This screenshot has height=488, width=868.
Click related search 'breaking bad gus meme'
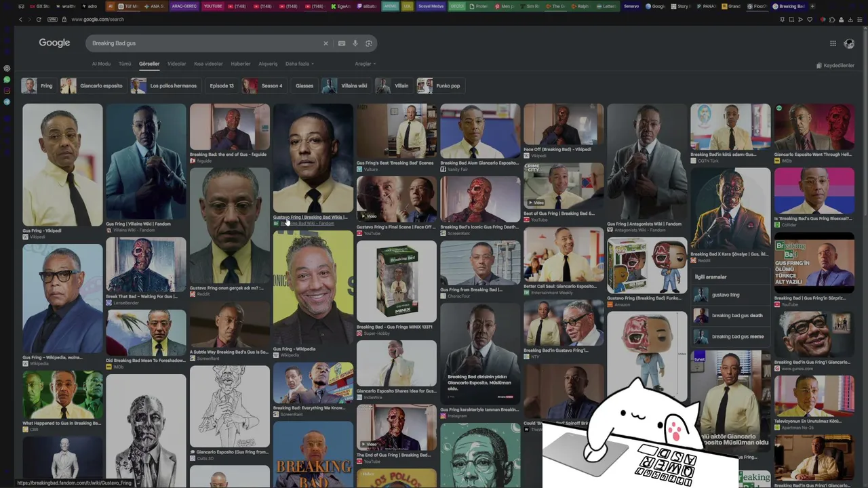pos(729,337)
